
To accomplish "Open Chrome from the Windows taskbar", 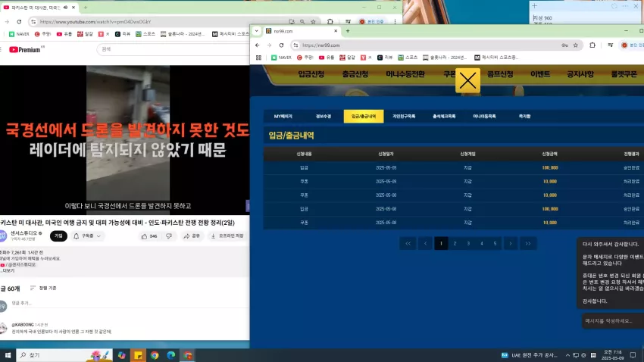I will pyautogui.click(x=155, y=355).
